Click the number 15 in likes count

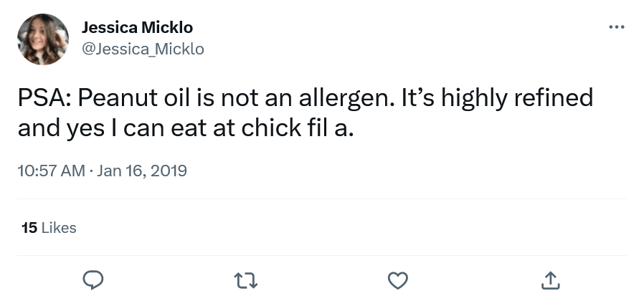(x=29, y=228)
